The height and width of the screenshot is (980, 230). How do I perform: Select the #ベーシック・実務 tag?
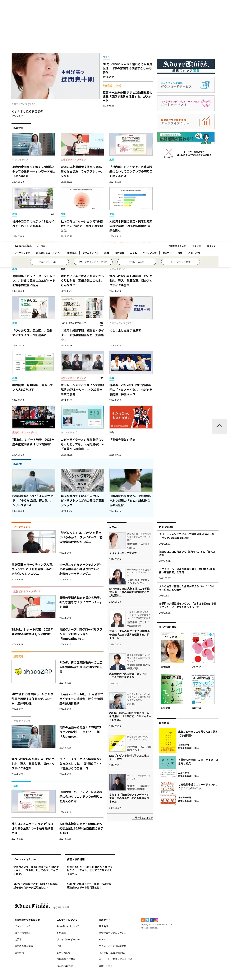(x=181, y=262)
